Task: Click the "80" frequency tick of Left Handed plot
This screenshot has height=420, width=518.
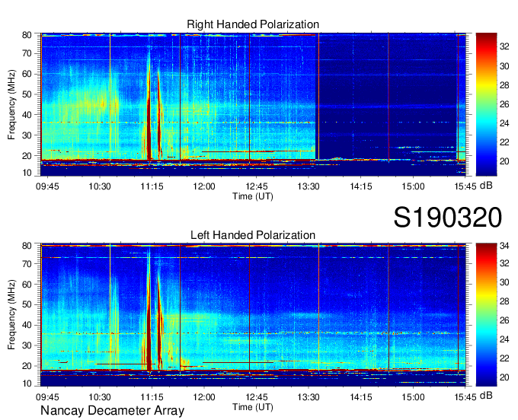Action: click(27, 246)
